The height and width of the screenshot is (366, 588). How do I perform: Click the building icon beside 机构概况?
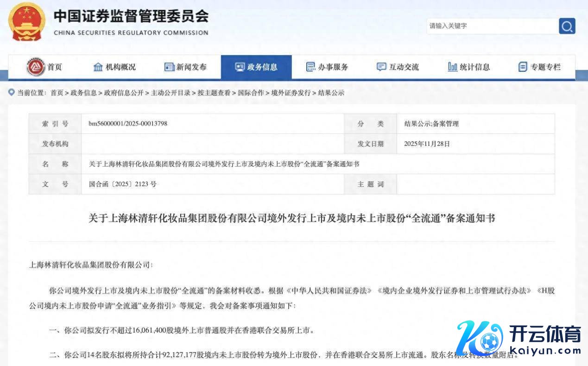click(98, 67)
